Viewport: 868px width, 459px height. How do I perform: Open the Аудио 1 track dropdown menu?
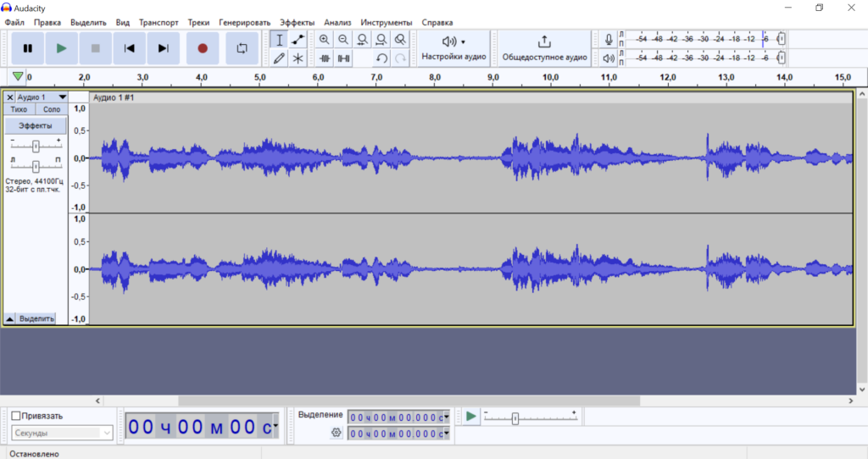[42, 97]
